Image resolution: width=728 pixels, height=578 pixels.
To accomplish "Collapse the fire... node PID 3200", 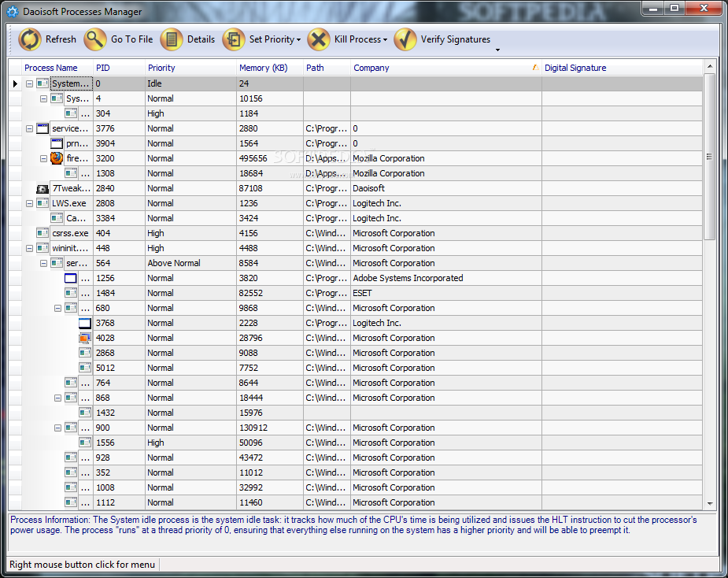I will (x=43, y=158).
